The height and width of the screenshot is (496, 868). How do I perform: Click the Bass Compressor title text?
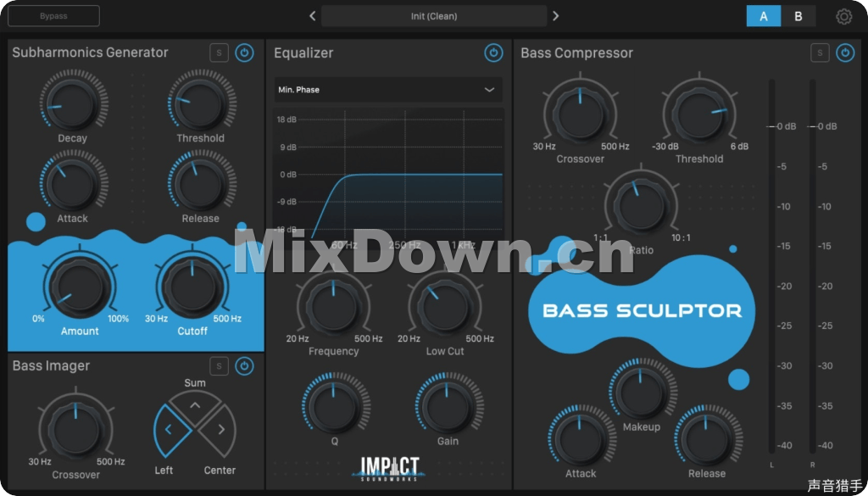(x=576, y=53)
